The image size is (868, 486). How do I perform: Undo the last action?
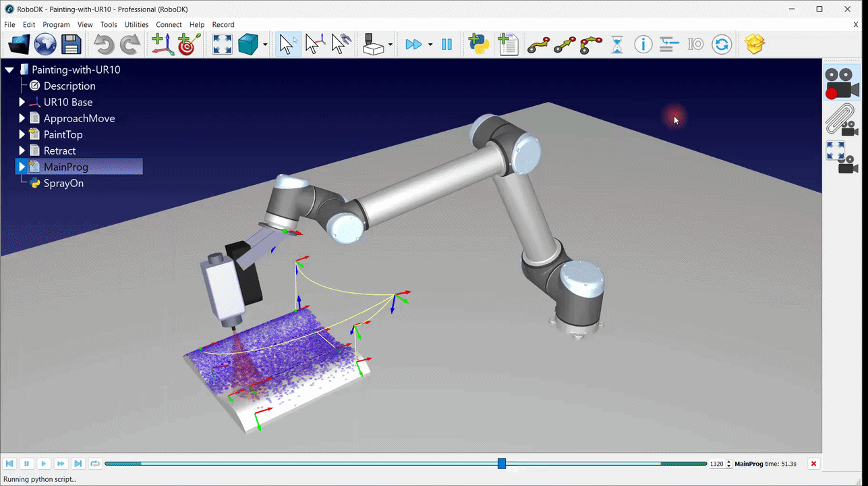tap(104, 45)
